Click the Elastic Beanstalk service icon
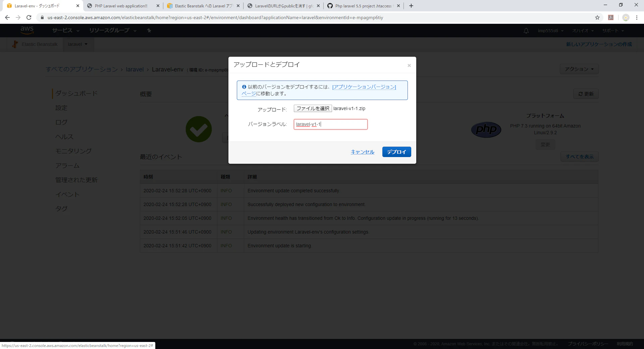This screenshot has height=349, width=644. click(15, 44)
